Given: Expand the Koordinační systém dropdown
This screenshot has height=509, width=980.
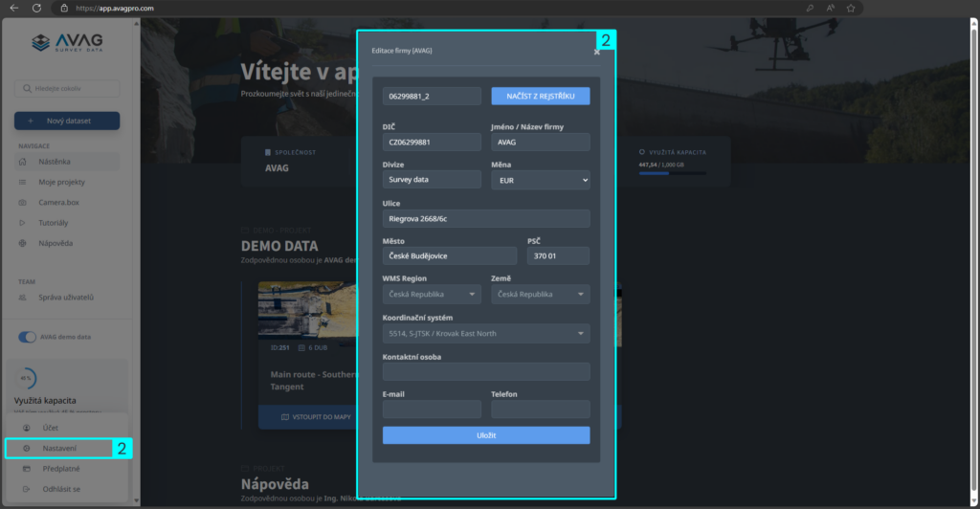Looking at the screenshot, I should 486,334.
